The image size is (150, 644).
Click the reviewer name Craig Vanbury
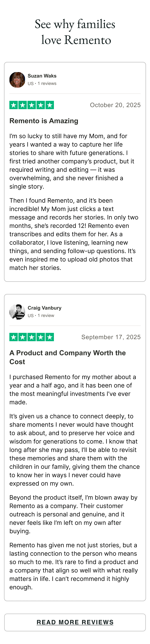click(x=44, y=308)
